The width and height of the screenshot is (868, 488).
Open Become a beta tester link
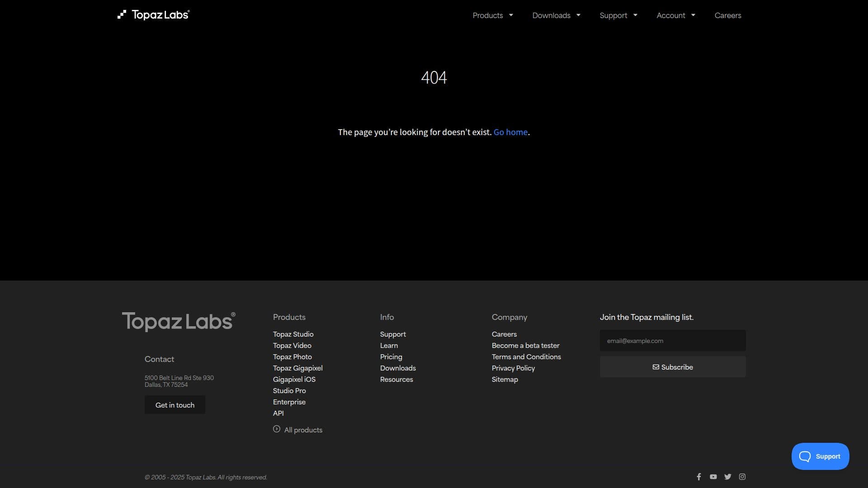click(x=525, y=345)
